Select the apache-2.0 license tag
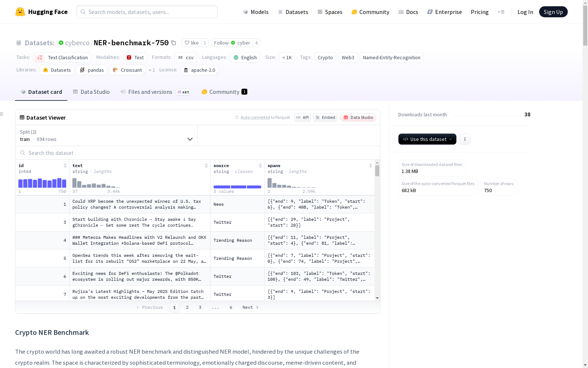 click(200, 70)
